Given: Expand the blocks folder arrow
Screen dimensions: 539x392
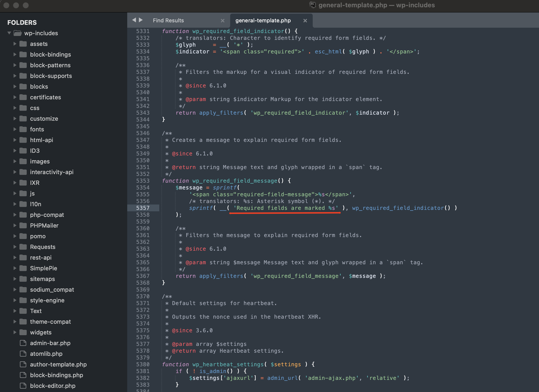Looking at the screenshot, I should [15, 86].
